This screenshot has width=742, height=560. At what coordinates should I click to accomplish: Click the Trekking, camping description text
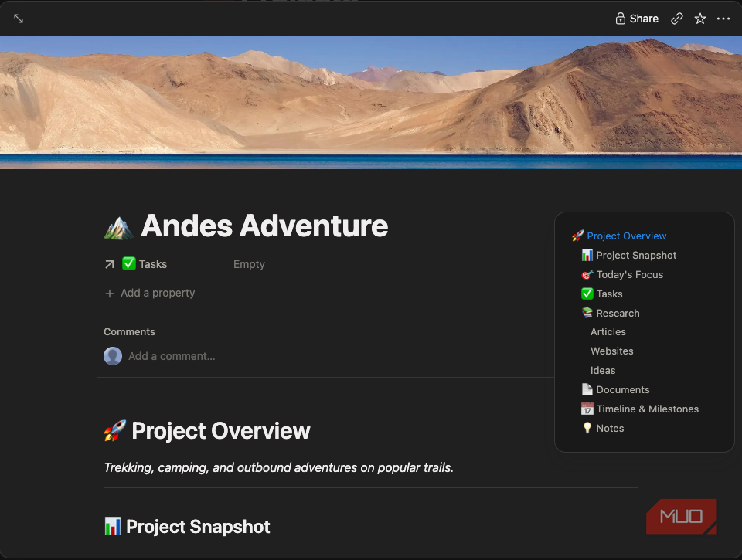(279, 467)
